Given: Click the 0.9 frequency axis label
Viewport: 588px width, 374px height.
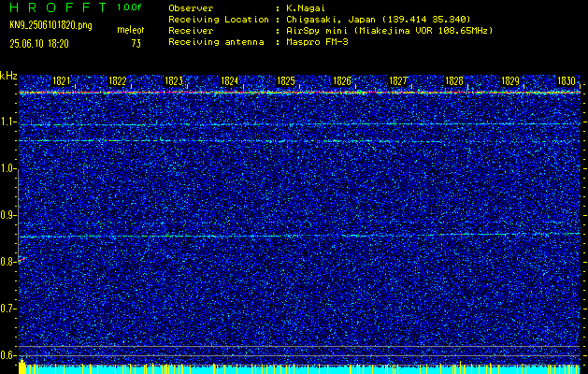Looking at the screenshot, I should point(8,215).
